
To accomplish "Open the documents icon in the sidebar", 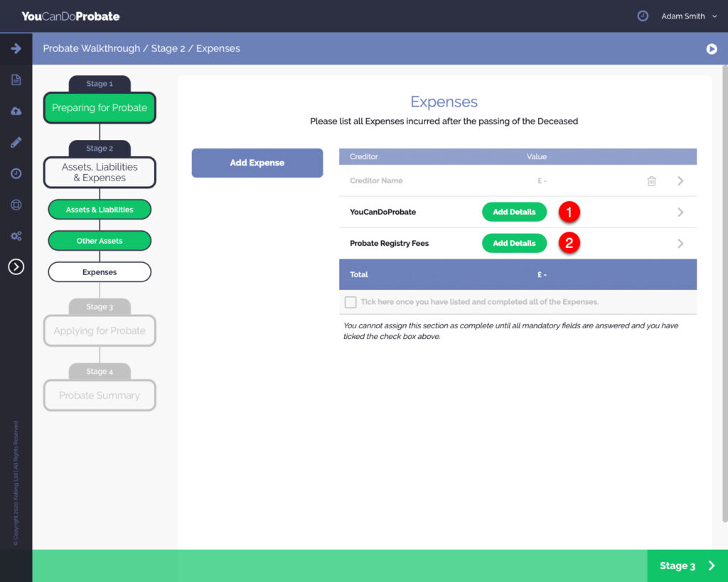I will (x=16, y=80).
